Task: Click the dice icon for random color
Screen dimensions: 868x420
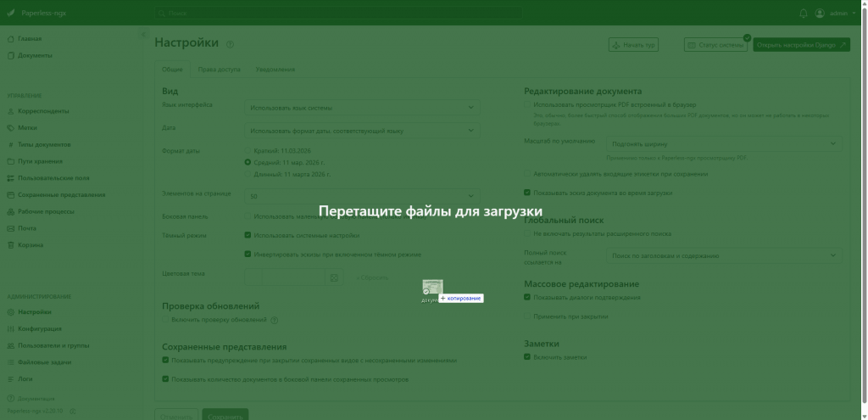Action: click(x=334, y=277)
